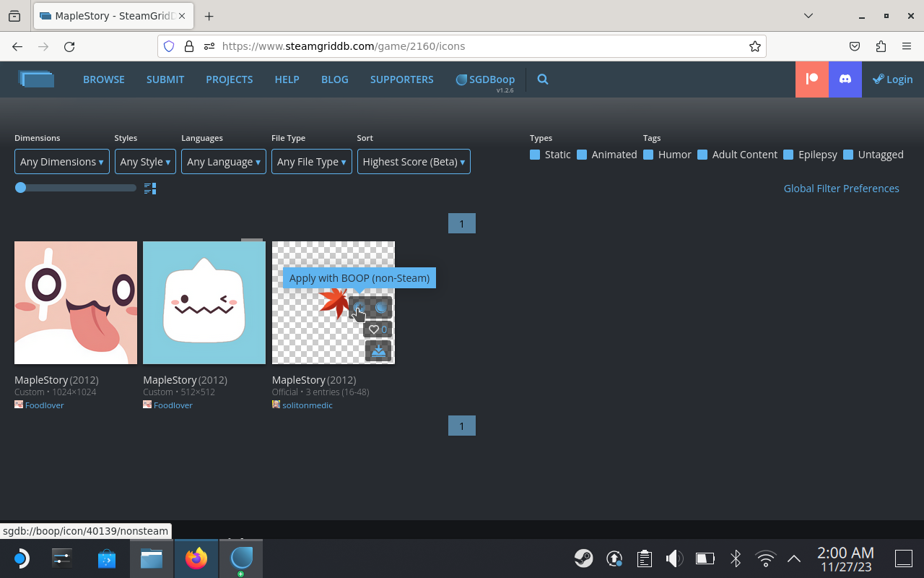Screen dimensions: 924x578
Task: Open the BLOG menu item
Action: (335, 79)
